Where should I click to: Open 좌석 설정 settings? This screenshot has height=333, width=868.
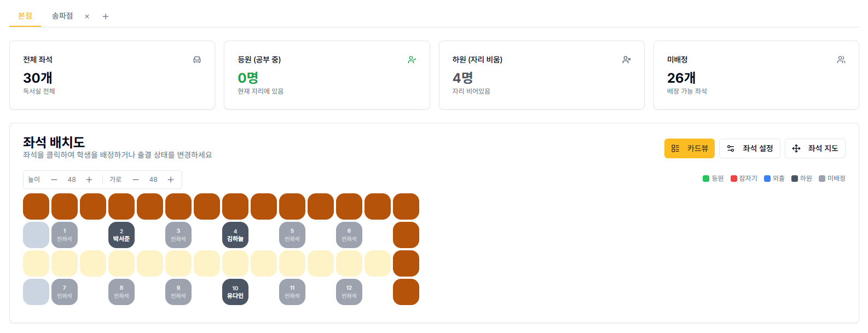tap(750, 148)
